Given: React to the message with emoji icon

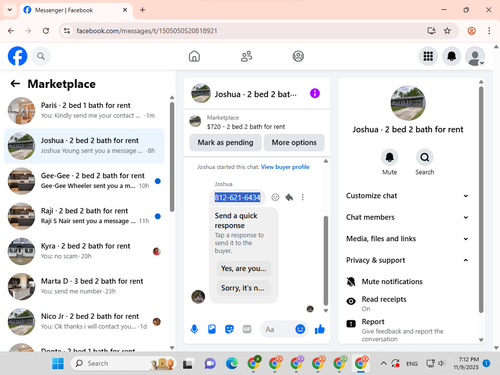Looking at the screenshot, I should point(275,197).
